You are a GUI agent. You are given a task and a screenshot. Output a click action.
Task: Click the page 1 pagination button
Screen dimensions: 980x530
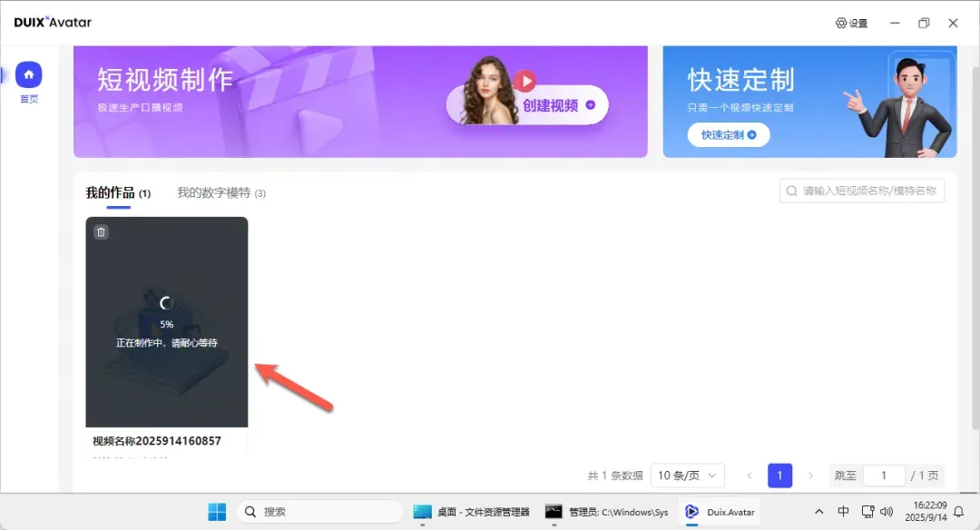(x=780, y=476)
